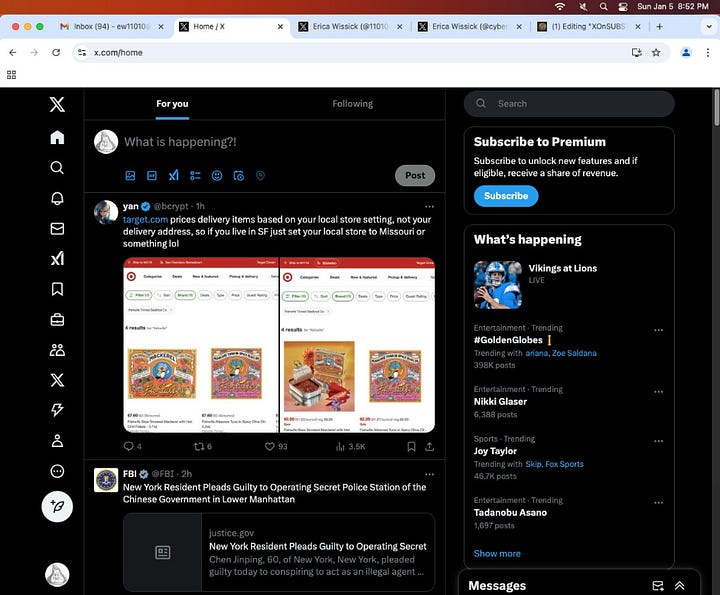The height and width of the screenshot is (595, 720).
Task: Switch to Inbox Gmail browser tab
Action: [x=111, y=27]
